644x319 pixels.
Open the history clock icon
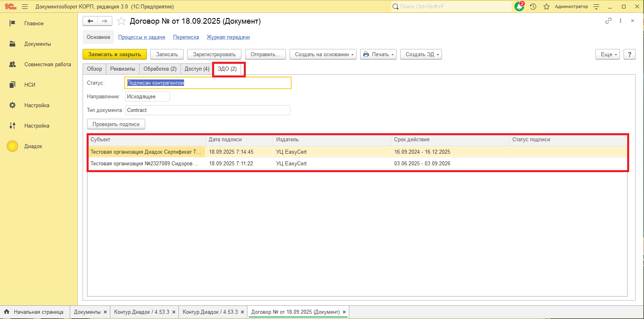[533, 6]
